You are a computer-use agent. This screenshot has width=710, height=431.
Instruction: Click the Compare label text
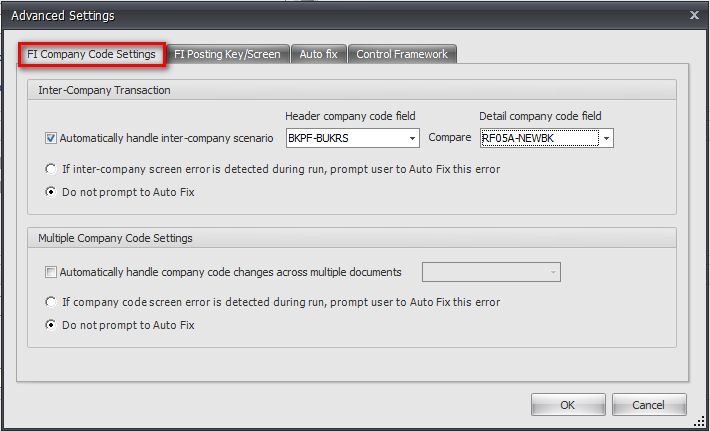(x=450, y=138)
